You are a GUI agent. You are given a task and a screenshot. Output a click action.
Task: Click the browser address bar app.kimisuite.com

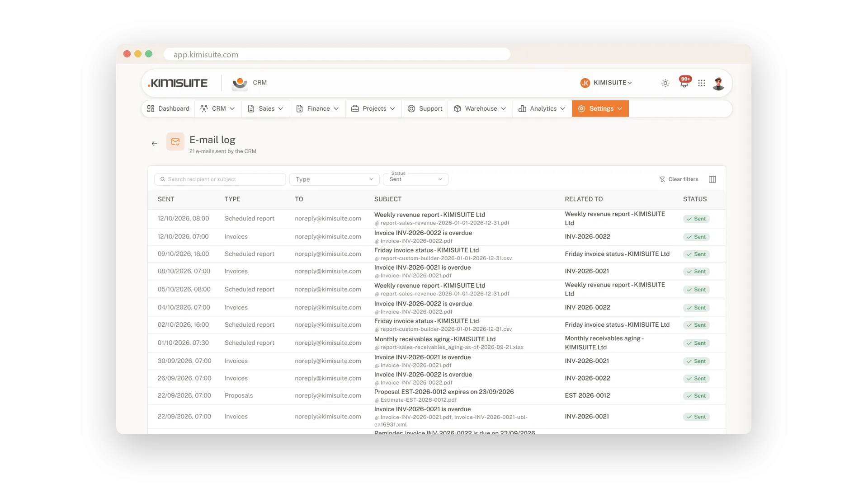[x=337, y=54]
